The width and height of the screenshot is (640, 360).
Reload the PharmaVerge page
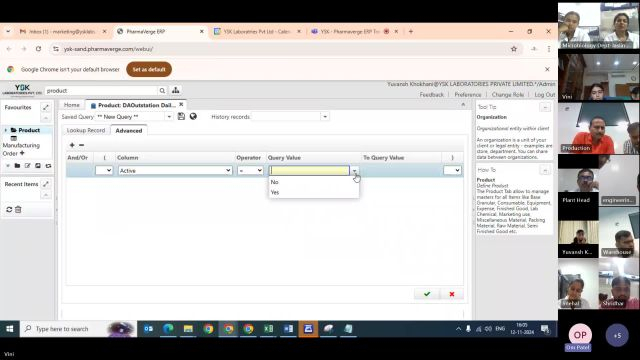coord(38,49)
